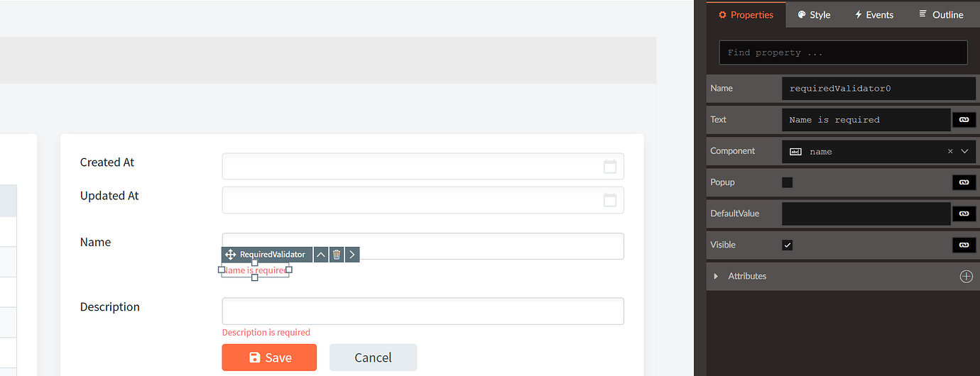Select the parent component up arrow
Screen dimensions: 980x376
tap(321, 255)
